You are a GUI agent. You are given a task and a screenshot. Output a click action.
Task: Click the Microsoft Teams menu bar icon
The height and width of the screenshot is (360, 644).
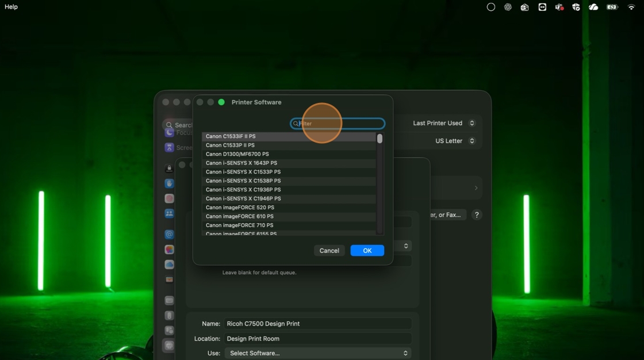pyautogui.click(x=559, y=7)
